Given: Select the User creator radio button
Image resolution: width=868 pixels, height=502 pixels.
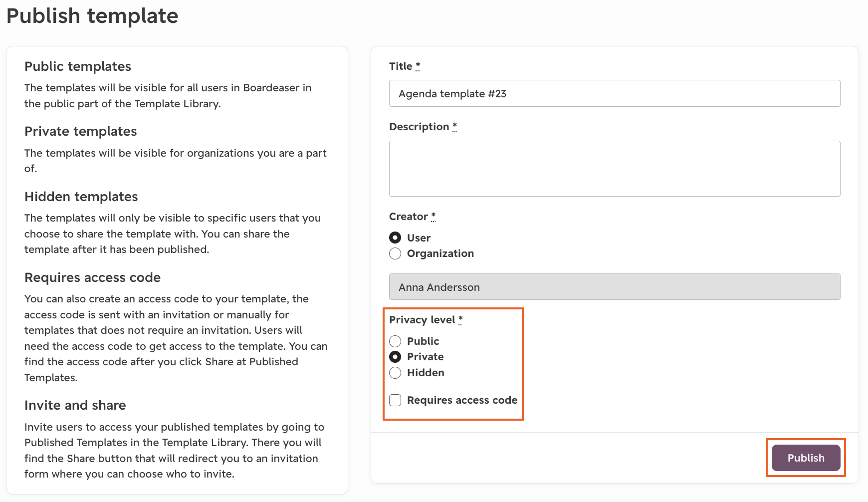Looking at the screenshot, I should pyautogui.click(x=395, y=238).
